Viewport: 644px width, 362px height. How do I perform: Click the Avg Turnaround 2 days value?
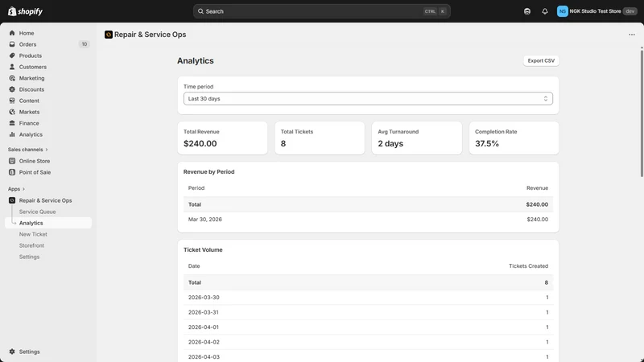[x=390, y=144]
